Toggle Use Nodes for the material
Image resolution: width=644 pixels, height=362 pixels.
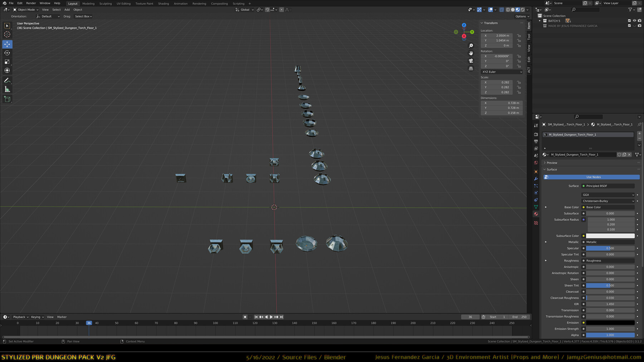(593, 177)
